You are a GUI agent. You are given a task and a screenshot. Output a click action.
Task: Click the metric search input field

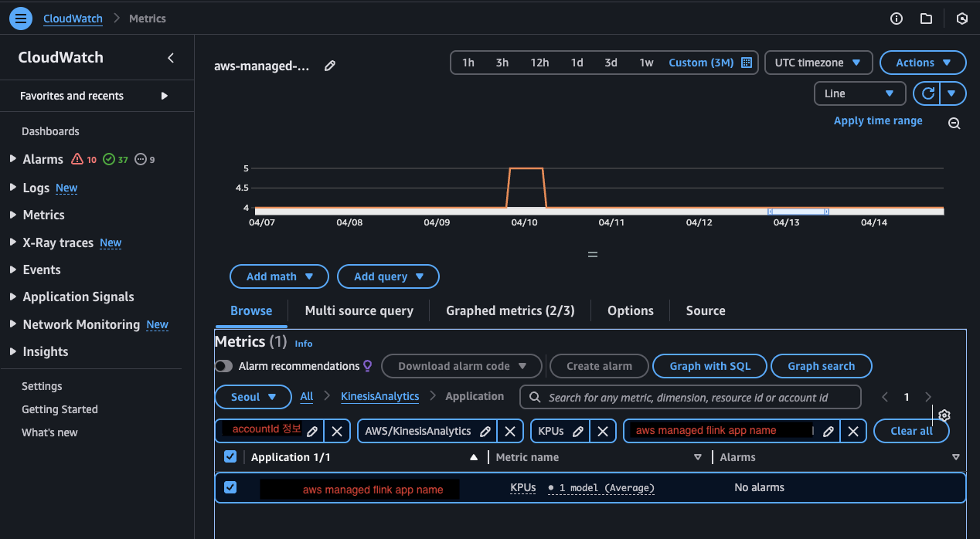coord(690,397)
